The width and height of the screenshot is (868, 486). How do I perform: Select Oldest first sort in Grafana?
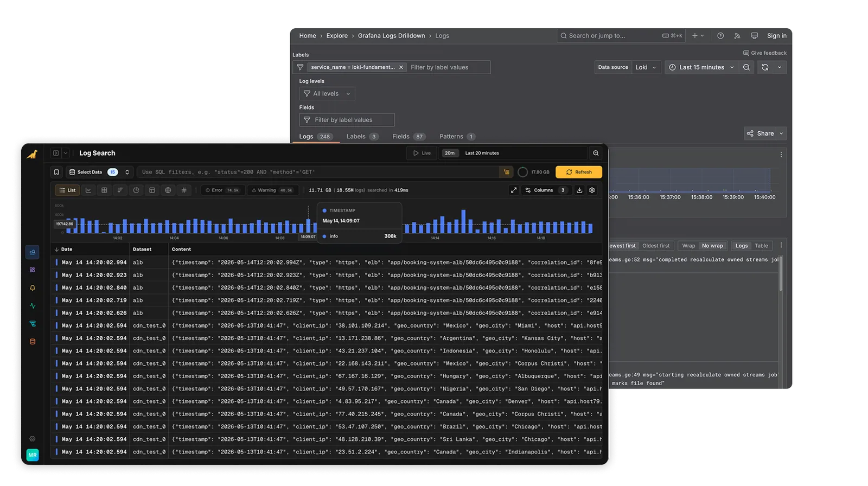656,246
